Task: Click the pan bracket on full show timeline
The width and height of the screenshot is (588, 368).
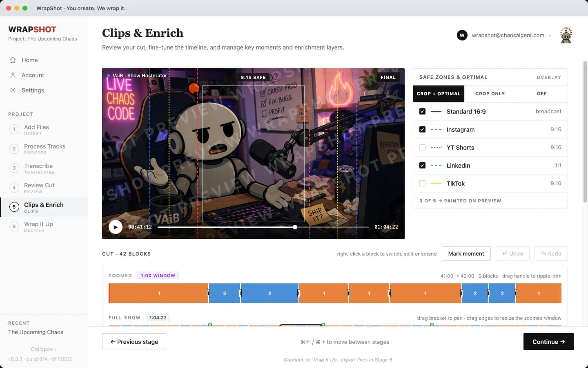Action: 301,325
